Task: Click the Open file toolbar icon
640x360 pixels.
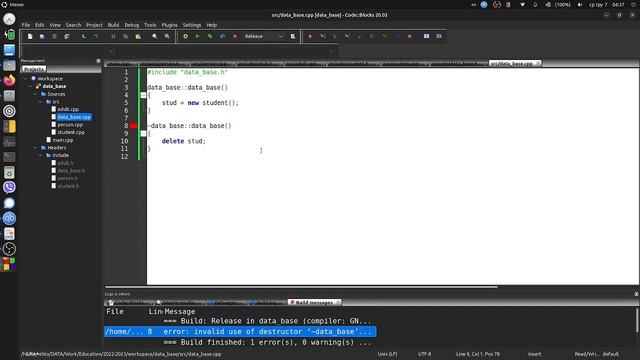Action: 42,36
